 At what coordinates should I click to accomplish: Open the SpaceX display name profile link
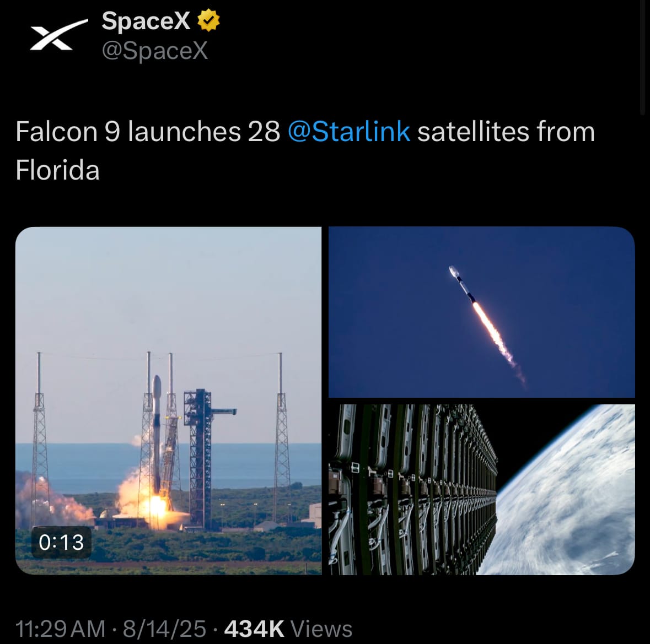[146, 20]
